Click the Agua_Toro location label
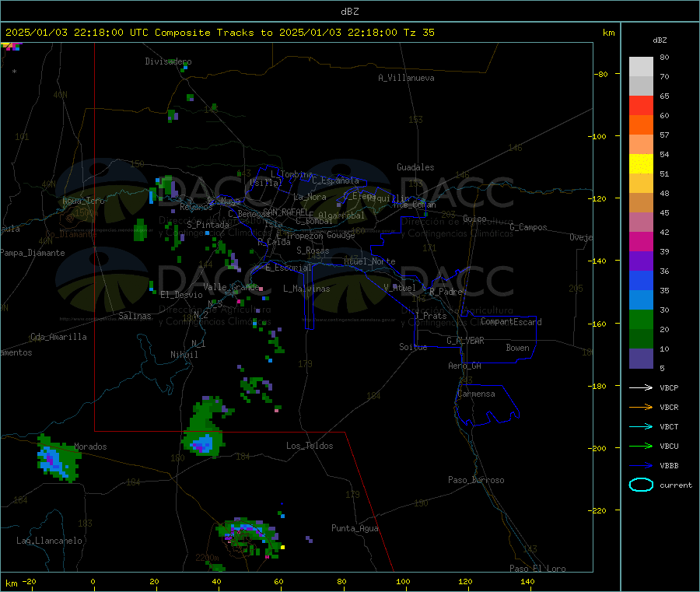700x592 pixels. coord(83,201)
